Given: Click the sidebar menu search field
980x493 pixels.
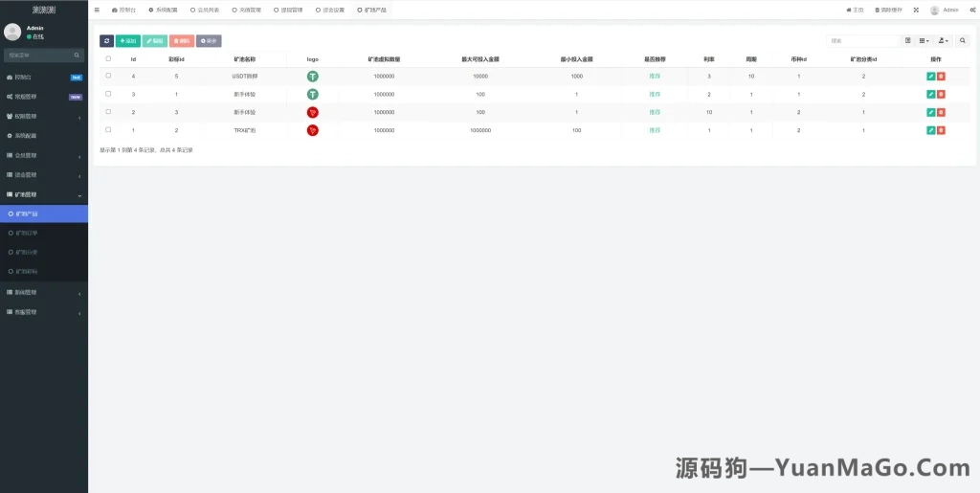Looking at the screenshot, I should 37,55.
